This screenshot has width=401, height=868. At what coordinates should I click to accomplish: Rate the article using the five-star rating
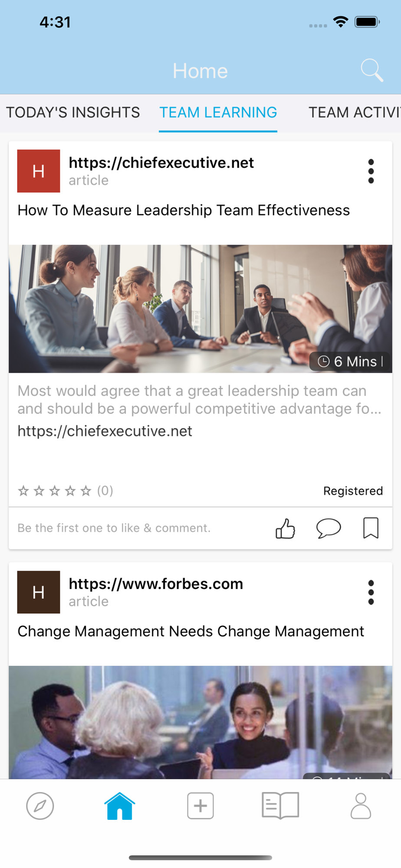(x=55, y=491)
